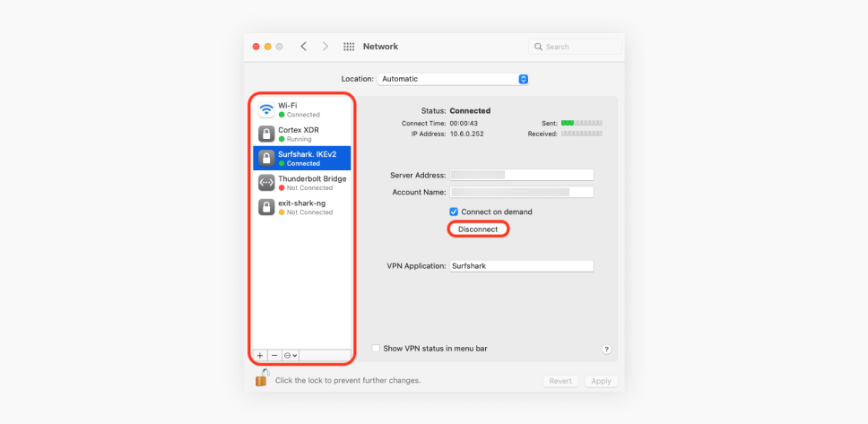
Task: Open the Location dropdown
Action: click(453, 79)
